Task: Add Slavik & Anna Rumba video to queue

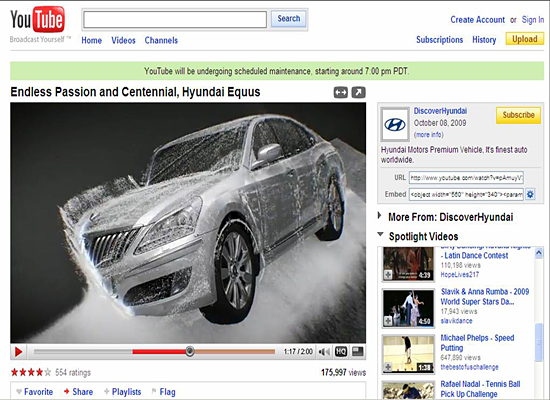Action: pos(388,321)
